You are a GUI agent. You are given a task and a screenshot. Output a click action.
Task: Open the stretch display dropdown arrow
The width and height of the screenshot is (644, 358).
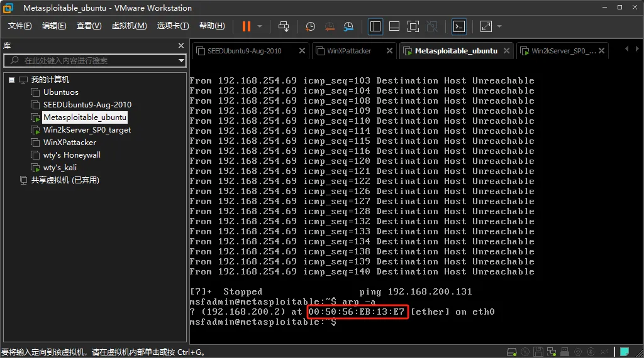coord(499,26)
